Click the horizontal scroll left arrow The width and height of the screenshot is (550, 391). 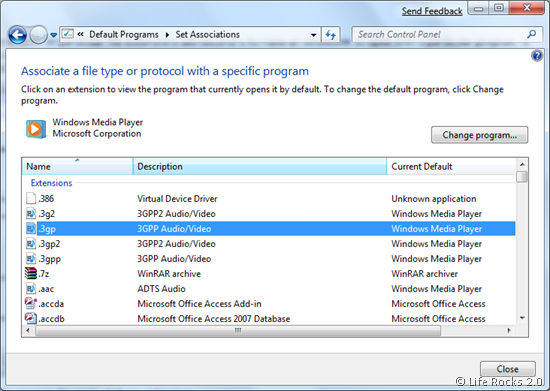[28, 330]
